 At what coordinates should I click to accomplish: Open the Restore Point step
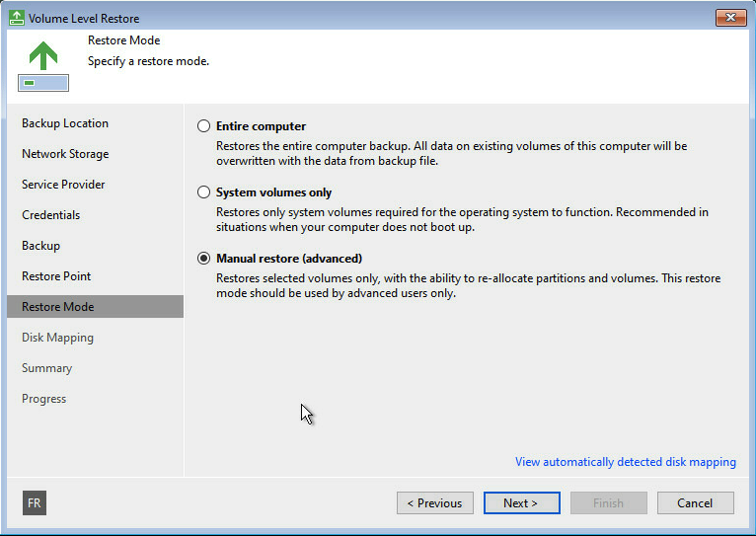click(56, 276)
